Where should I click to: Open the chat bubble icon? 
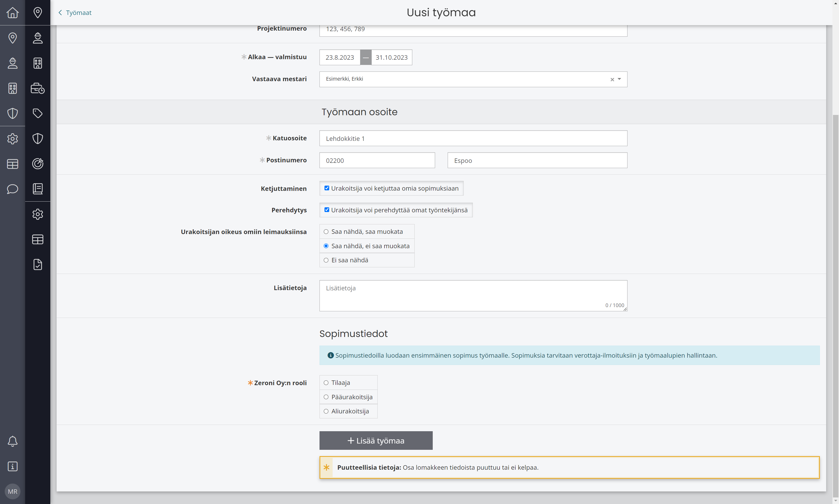tap(13, 189)
